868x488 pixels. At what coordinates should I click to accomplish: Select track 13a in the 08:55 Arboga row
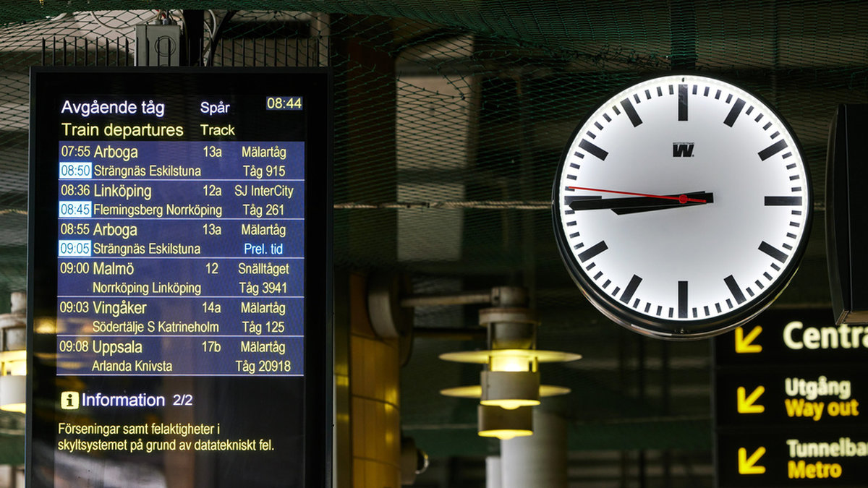(212, 230)
